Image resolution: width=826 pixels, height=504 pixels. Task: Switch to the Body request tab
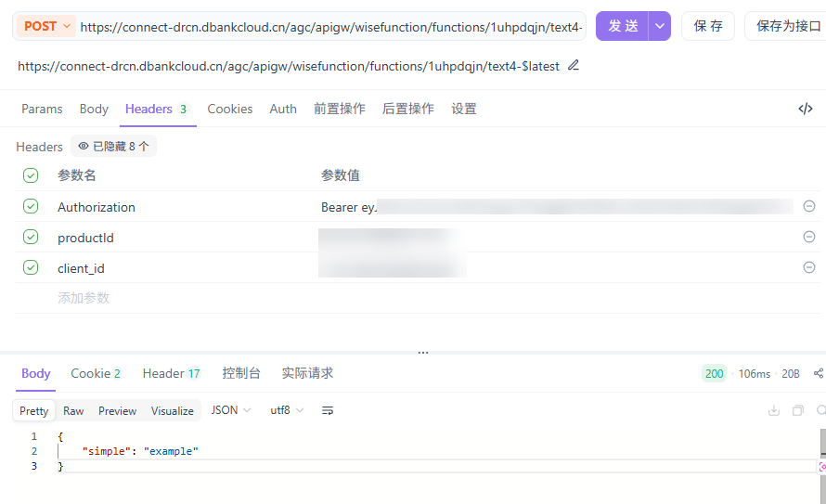point(94,109)
